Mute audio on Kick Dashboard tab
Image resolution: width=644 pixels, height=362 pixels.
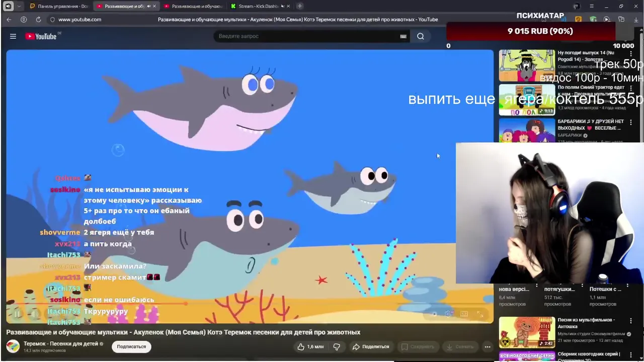pyautogui.click(x=283, y=6)
